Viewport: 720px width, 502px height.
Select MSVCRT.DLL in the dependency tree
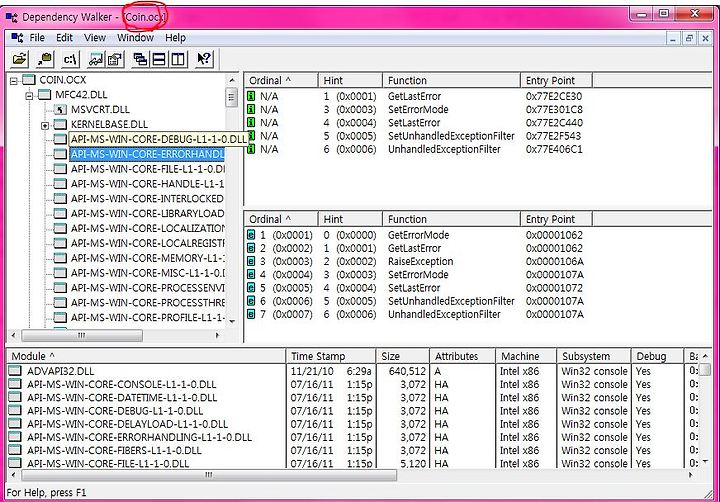100,109
